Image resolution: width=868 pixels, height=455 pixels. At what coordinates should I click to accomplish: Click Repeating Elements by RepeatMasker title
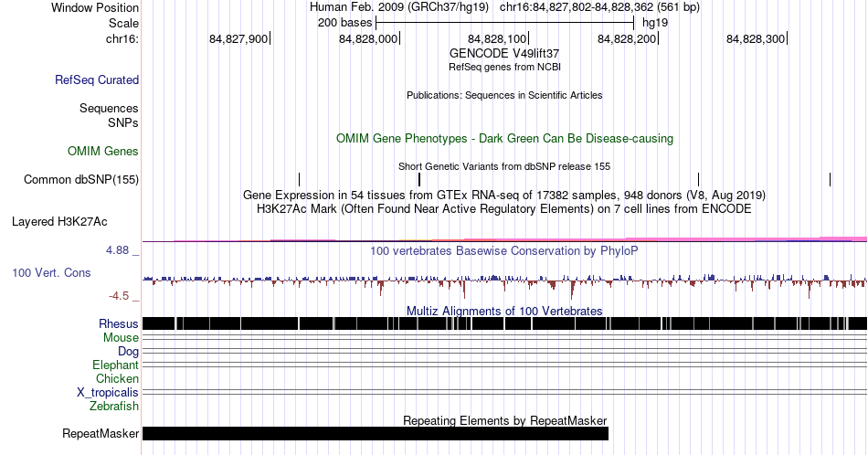(504, 420)
